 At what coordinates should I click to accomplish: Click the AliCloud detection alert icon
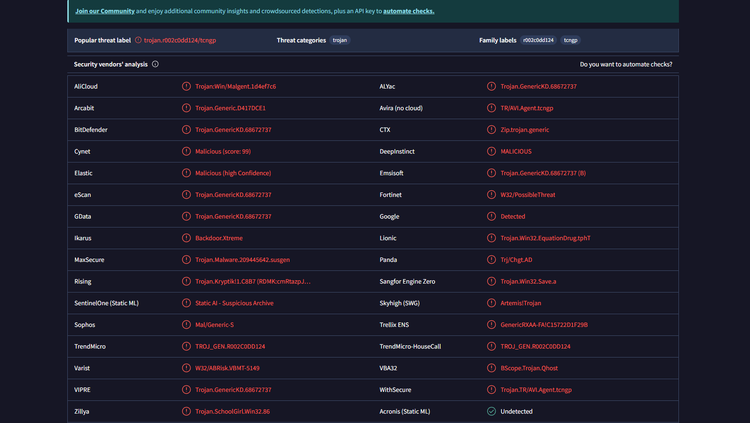[186, 86]
